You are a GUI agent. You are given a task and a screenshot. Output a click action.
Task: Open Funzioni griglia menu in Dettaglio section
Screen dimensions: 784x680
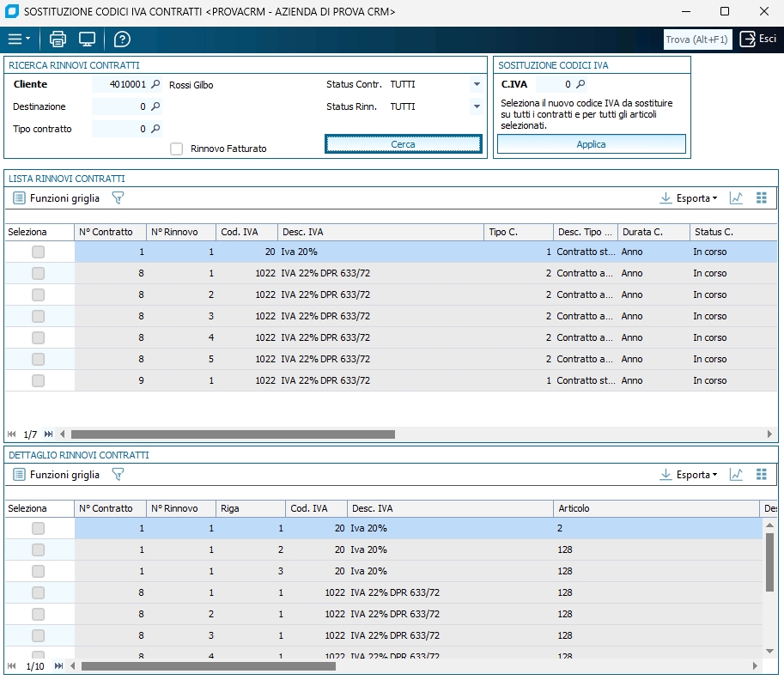pos(57,475)
